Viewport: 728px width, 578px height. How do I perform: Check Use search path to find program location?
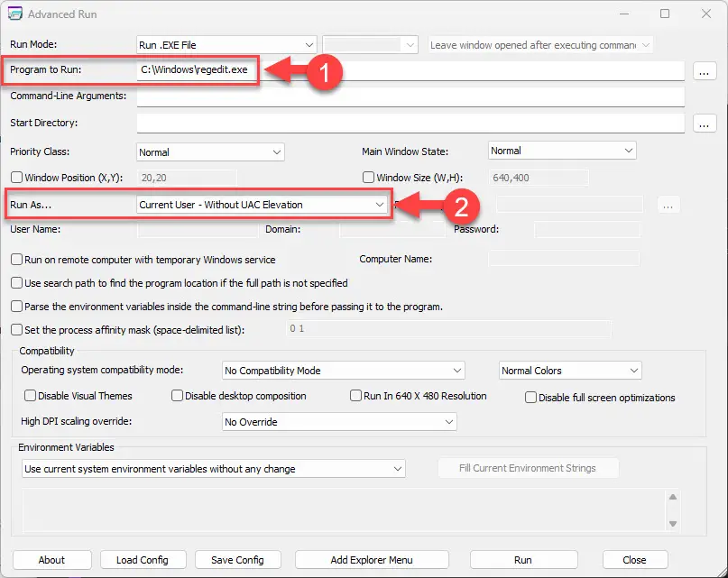click(x=17, y=283)
